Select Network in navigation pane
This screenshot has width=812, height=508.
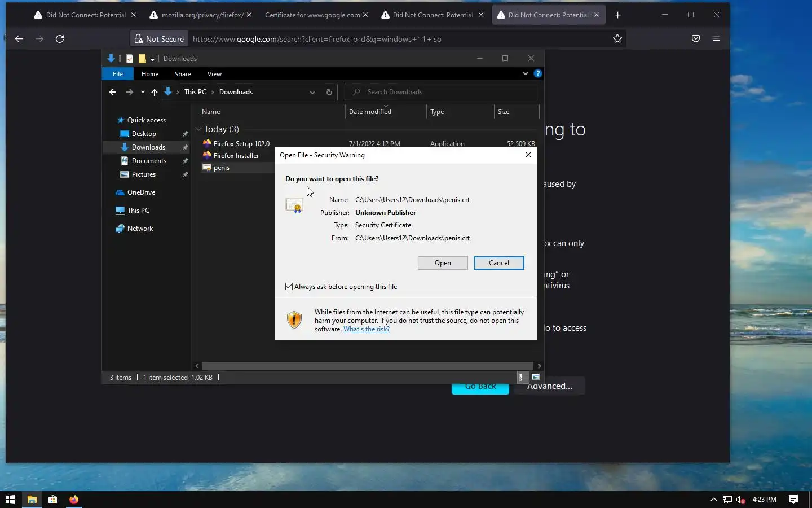134,229
